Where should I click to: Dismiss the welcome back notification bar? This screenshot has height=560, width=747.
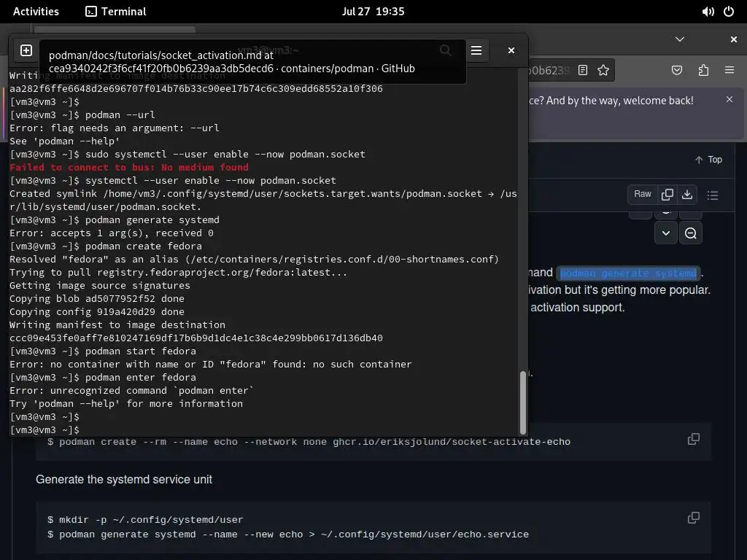pos(729,99)
